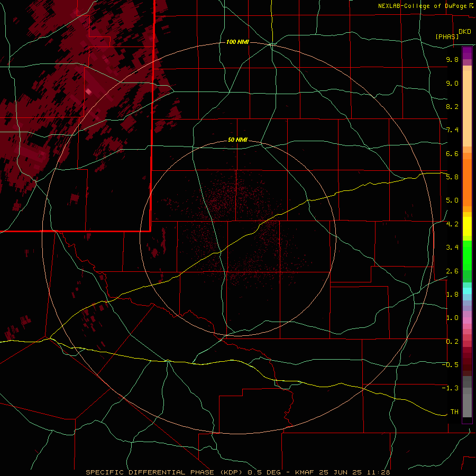The width and height of the screenshot is (476, 476).
Task: Click the TH threshold label
Action: click(x=454, y=412)
